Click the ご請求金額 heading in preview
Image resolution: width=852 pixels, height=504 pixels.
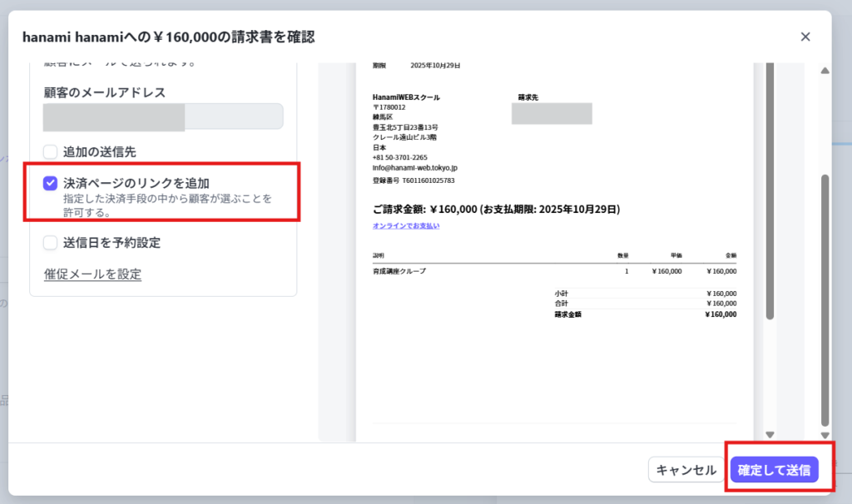(x=496, y=209)
